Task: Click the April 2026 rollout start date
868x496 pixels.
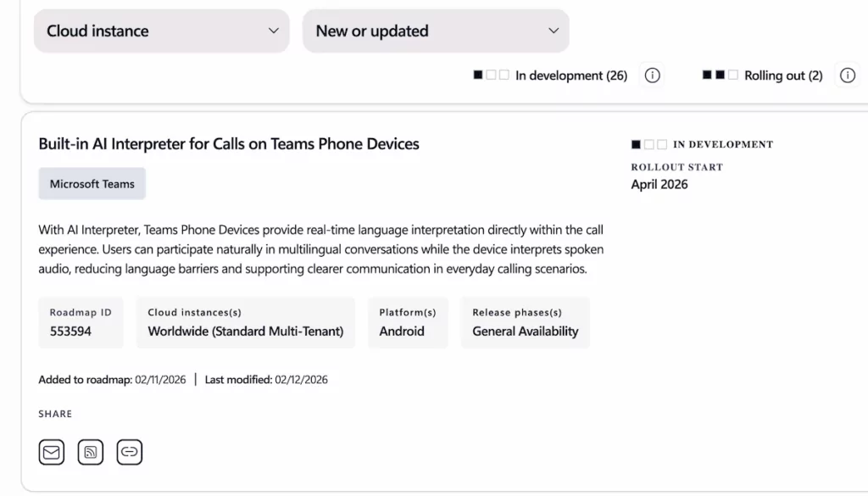Action: pos(659,184)
